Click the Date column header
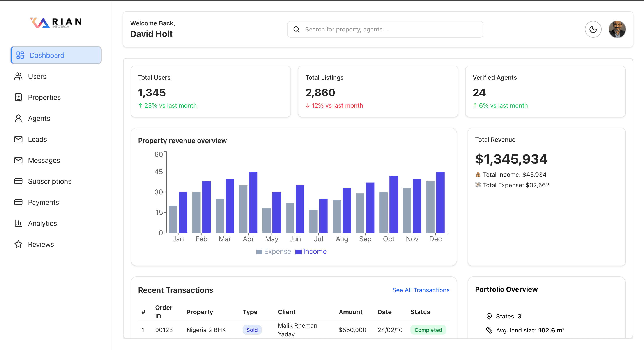Screen dimensions: 644x350 [x=384, y=312]
